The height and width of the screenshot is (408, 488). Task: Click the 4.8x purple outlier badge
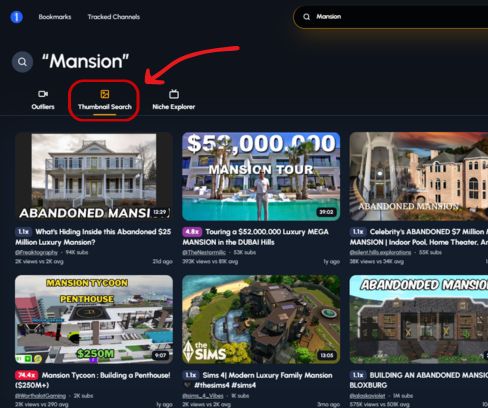(x=192, y=232)
